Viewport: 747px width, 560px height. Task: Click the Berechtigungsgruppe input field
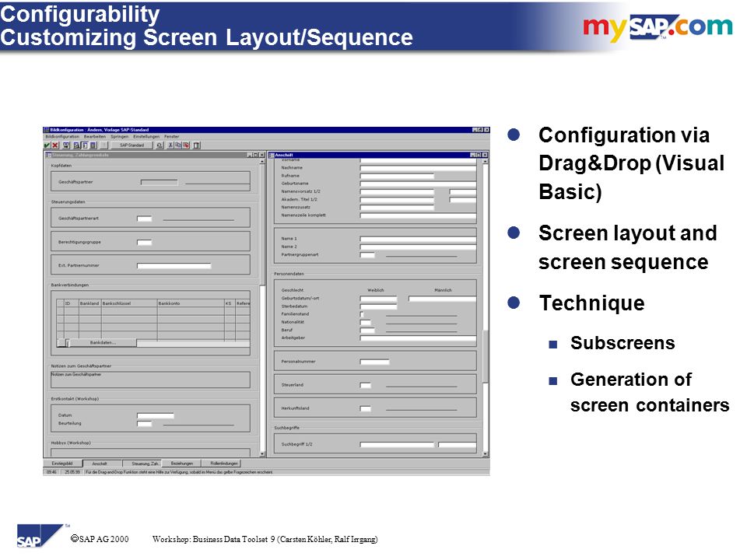[145, 243]
